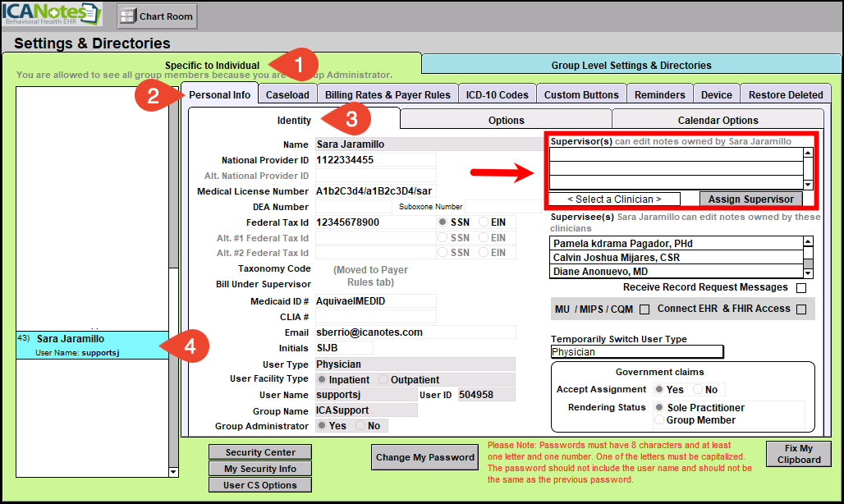Enable the MU / MIPS / CQM checkbox
This screenshot has width=844, height=504.
644,309
